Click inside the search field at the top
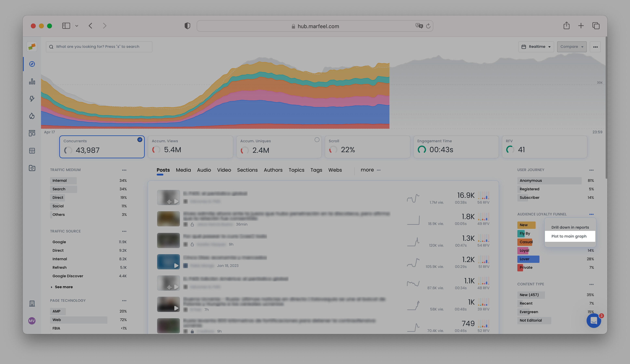 pyautogui.click(x=99, y=46)
